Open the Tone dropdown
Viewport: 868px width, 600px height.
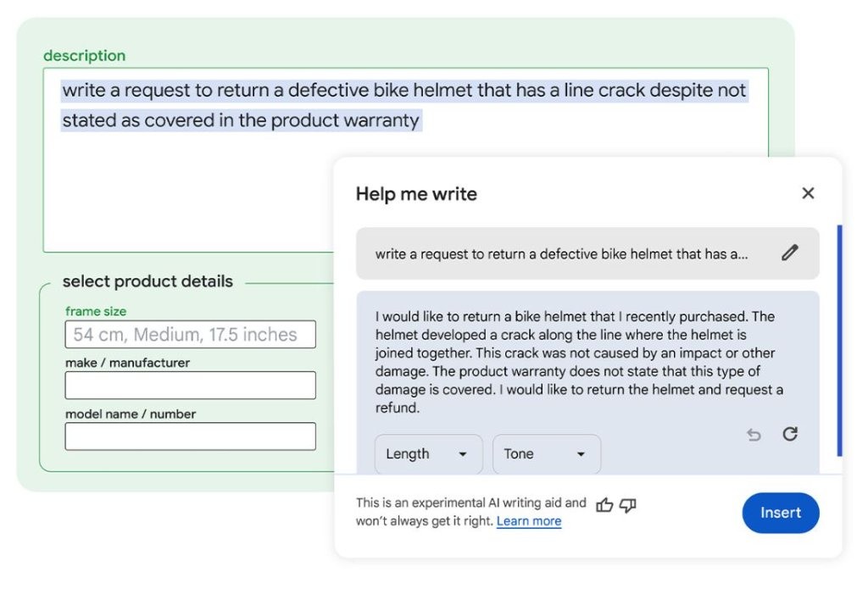click(546, 454)
